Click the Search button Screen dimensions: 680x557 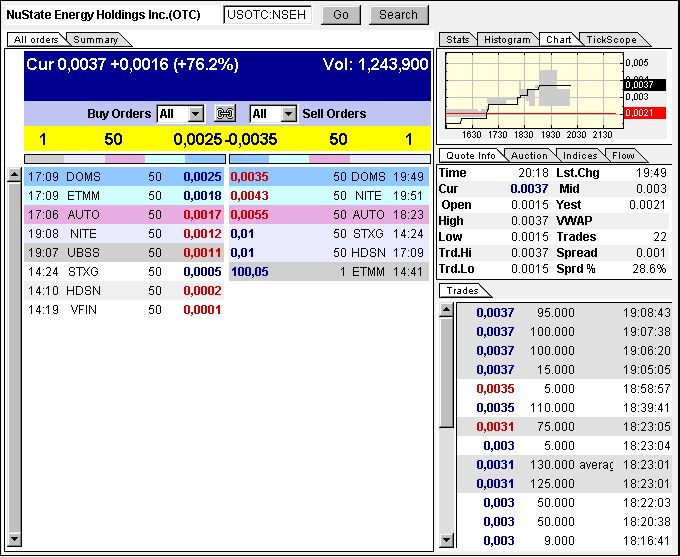[x=398, y=15]
